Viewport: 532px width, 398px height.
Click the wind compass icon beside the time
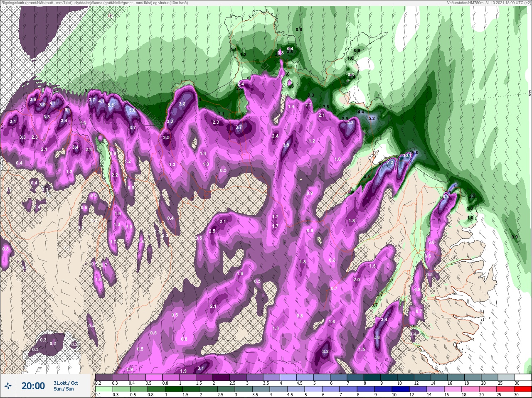[x=8, y=386]
